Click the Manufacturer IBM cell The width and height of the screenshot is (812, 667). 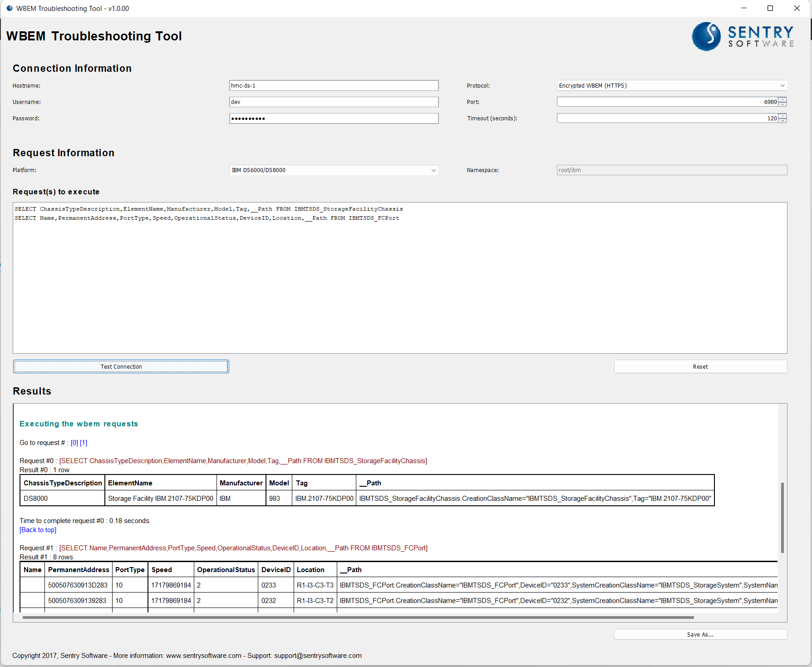pyautogui.click(x=241, y=498)
